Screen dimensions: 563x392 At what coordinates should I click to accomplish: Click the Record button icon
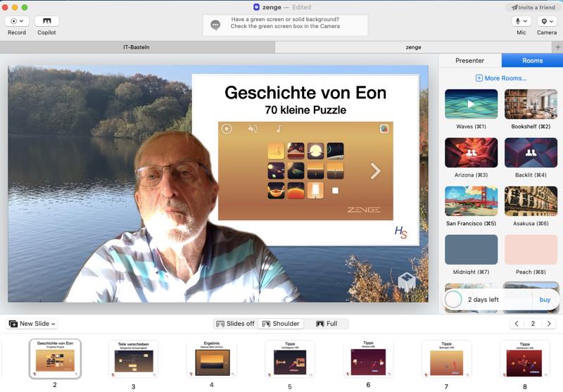pyautogui.click(x=17, y=21)
